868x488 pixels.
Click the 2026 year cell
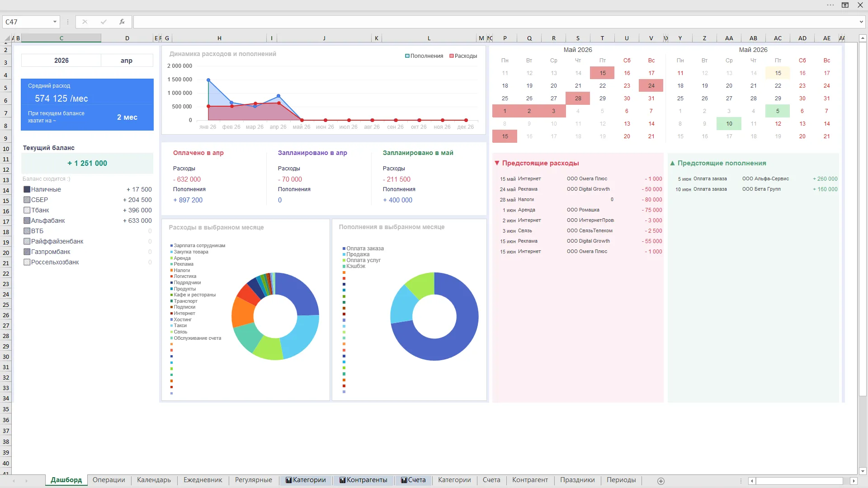61,61
